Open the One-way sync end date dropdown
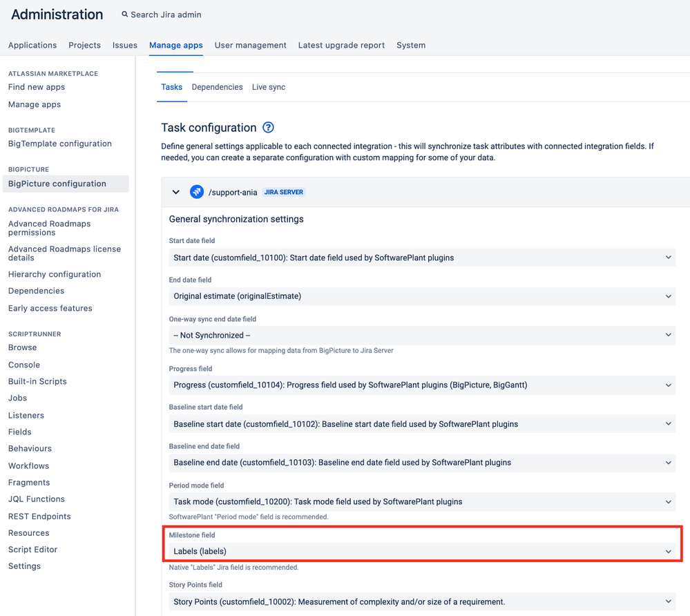 422,336
